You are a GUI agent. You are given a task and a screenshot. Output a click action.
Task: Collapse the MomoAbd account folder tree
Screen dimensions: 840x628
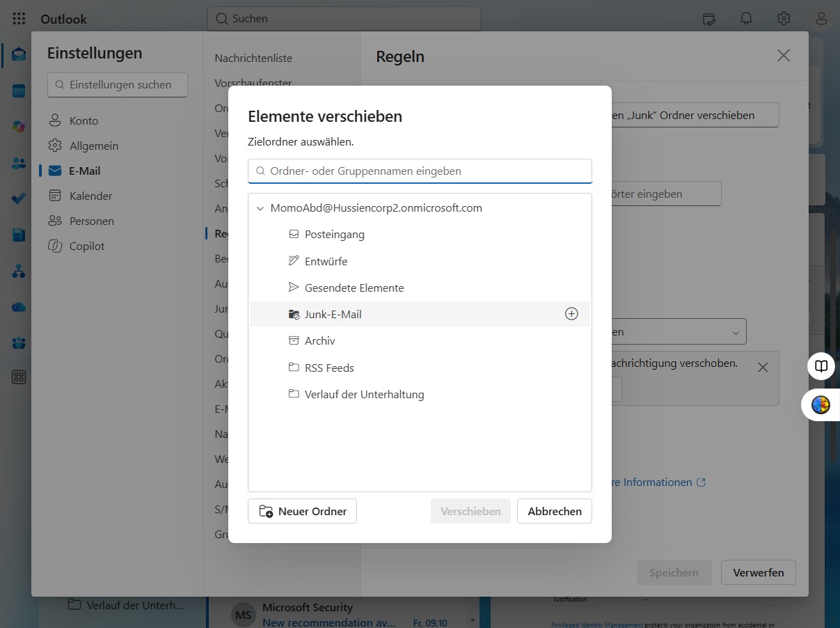[260, 208]
